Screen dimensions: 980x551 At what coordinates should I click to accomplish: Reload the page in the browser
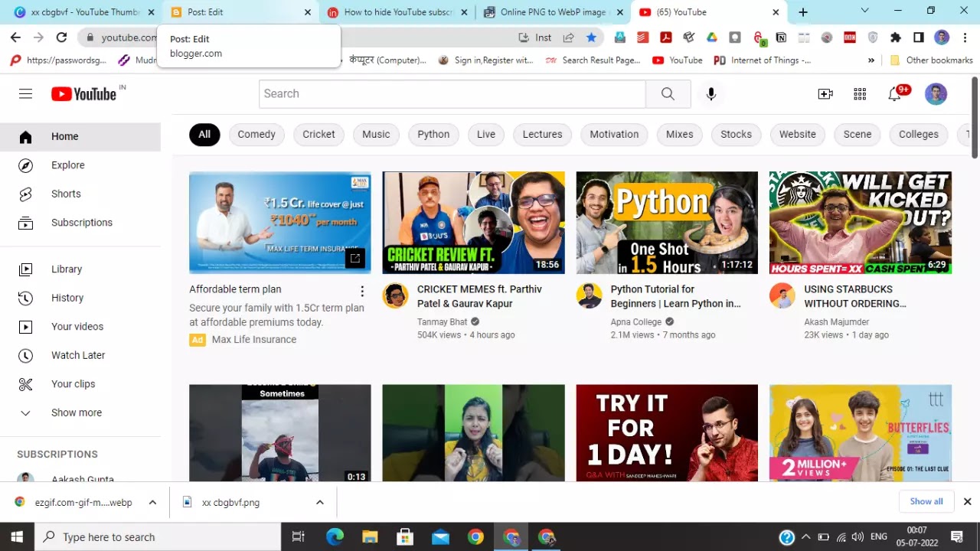(61, 37)
